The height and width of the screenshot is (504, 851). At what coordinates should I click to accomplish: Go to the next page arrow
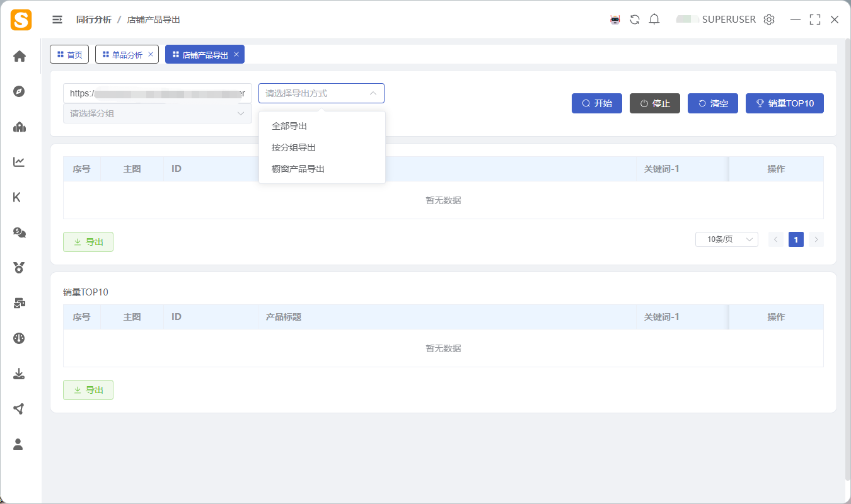tap(816, 239)
